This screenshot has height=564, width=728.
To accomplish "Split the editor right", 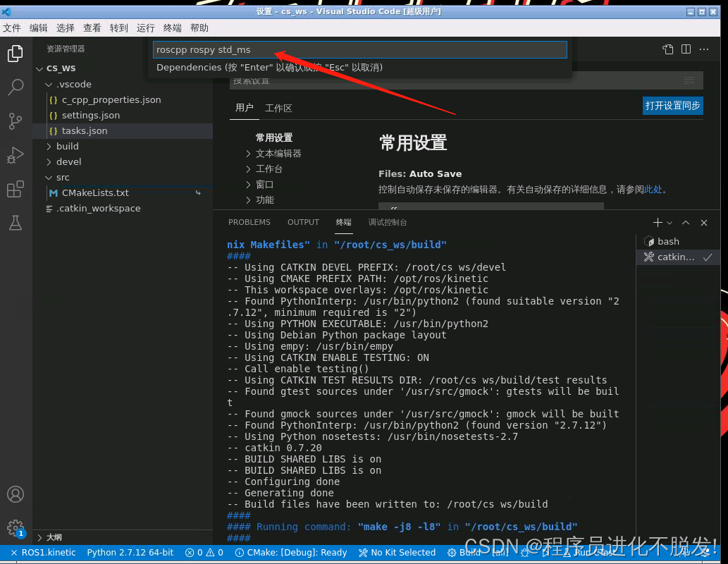I will 686,49.
